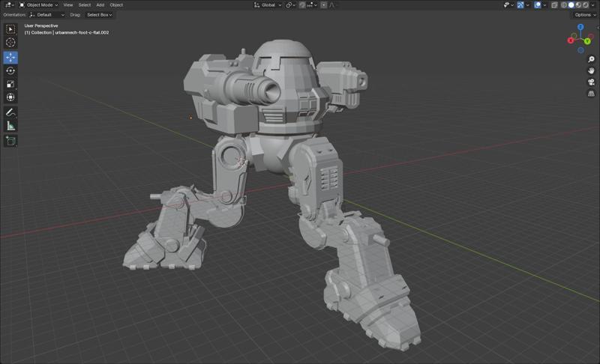Pick the Scale tool

pos(10,84)
